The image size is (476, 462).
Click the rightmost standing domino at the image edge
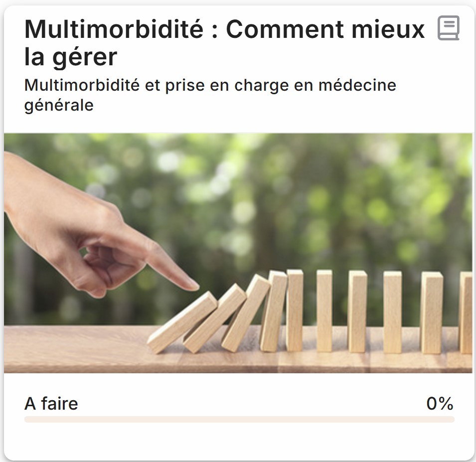click(466, 312)
